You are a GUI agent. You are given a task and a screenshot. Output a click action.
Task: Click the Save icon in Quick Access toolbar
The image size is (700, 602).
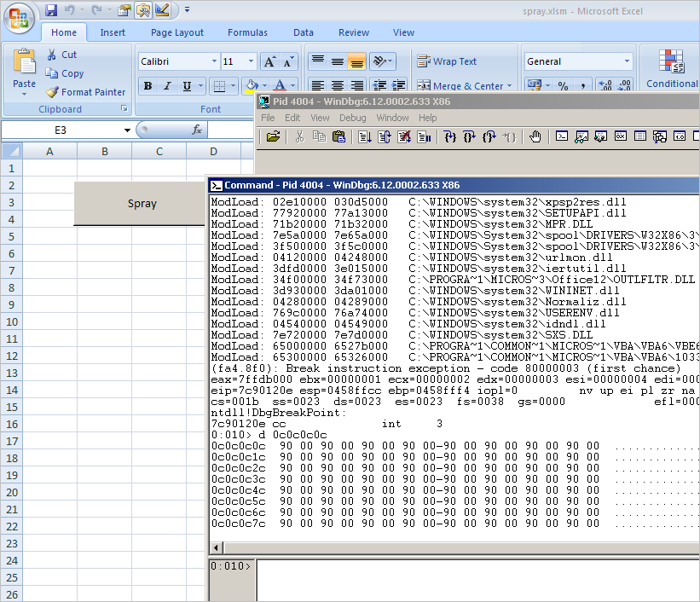51,10
